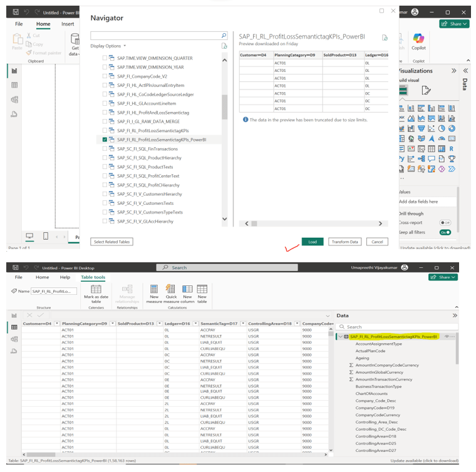Open Ledger=D16 column filter dropdown
The width and height of the screenshot is (476, 472).
pos(196,324)
